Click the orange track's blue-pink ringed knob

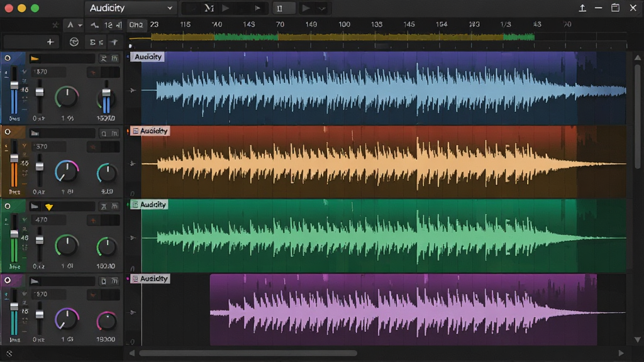[x=67, y=172]
